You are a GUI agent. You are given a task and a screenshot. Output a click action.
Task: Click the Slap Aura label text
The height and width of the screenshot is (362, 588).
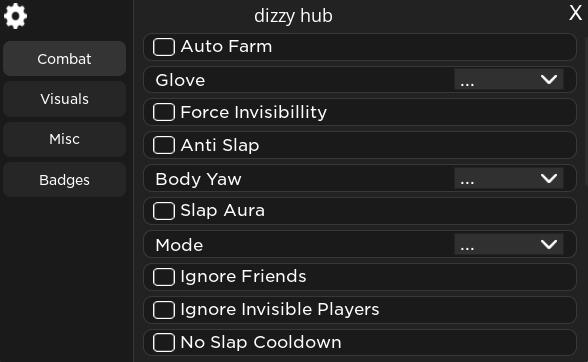pyautogui.click(x=223, y=211)
